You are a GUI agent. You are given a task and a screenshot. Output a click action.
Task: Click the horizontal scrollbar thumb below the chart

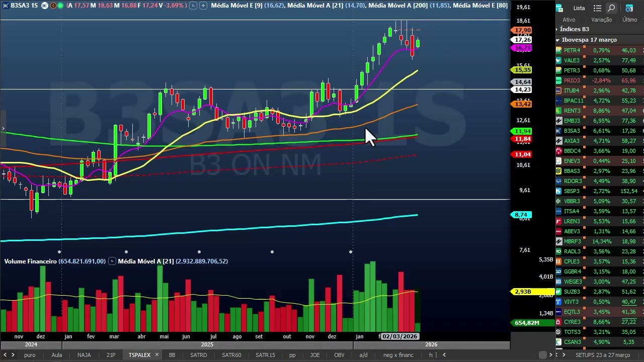542,355
